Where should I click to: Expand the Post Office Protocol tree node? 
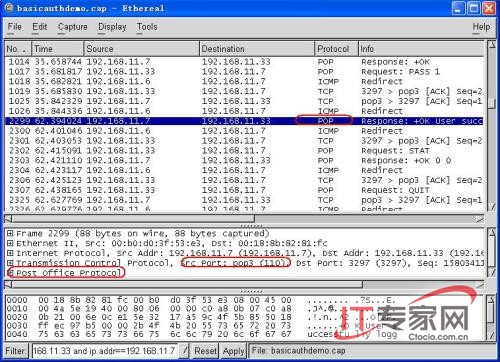pyautogui.click(x=10, y=273)
